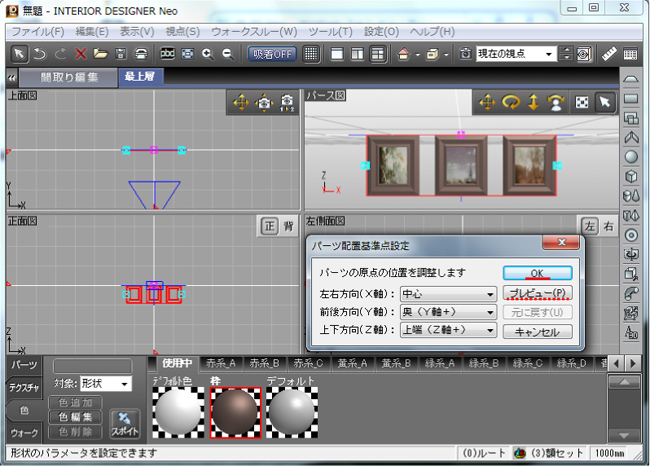Click the open folder icon in toolbar

point(101,53)
